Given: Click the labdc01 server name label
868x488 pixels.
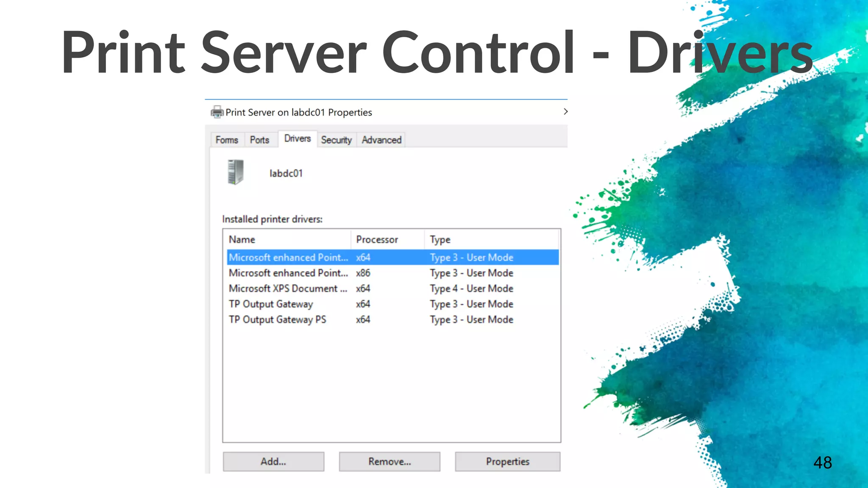Looking at the screenshot, I should pos(286,173).
